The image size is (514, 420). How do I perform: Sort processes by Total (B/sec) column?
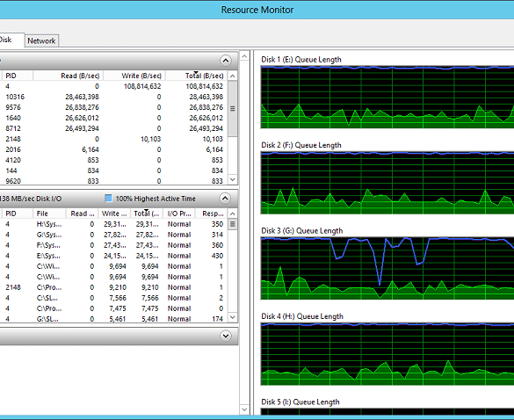click(196, 76)
